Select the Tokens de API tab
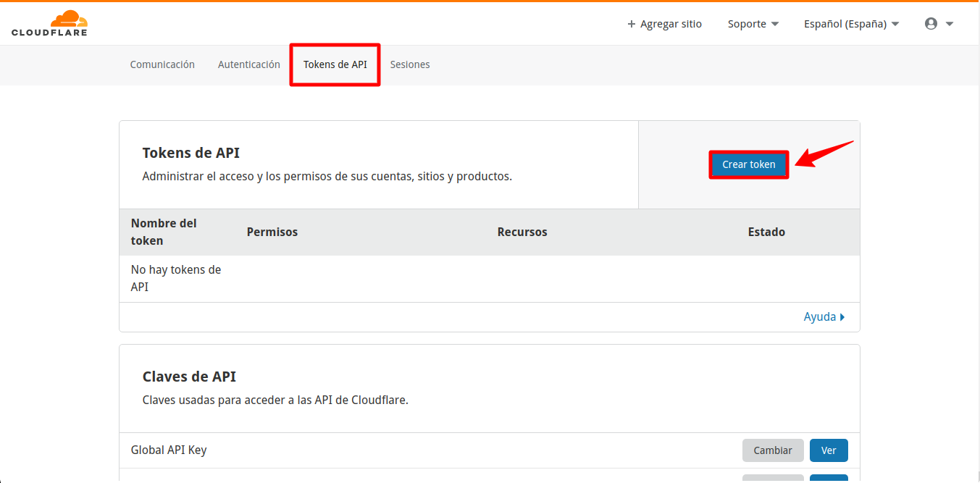980x483 pixels. pos(335,64)
